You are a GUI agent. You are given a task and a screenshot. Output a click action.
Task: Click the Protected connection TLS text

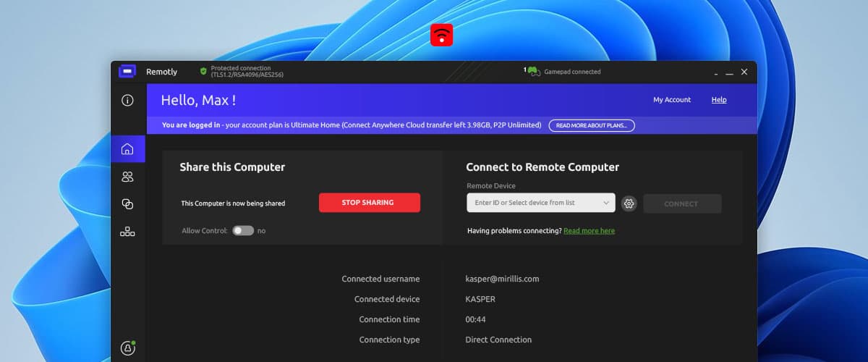pos(247,72)
